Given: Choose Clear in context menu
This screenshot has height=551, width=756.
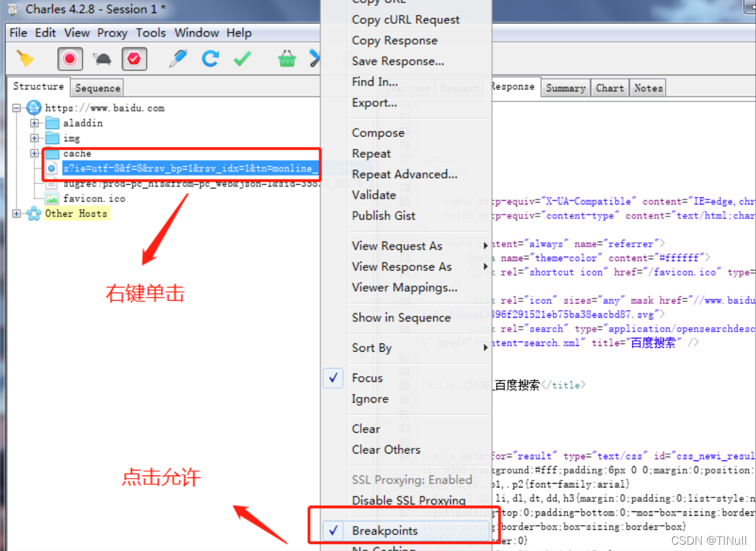Looking at the screenshot, I should (x=365, y=429).
